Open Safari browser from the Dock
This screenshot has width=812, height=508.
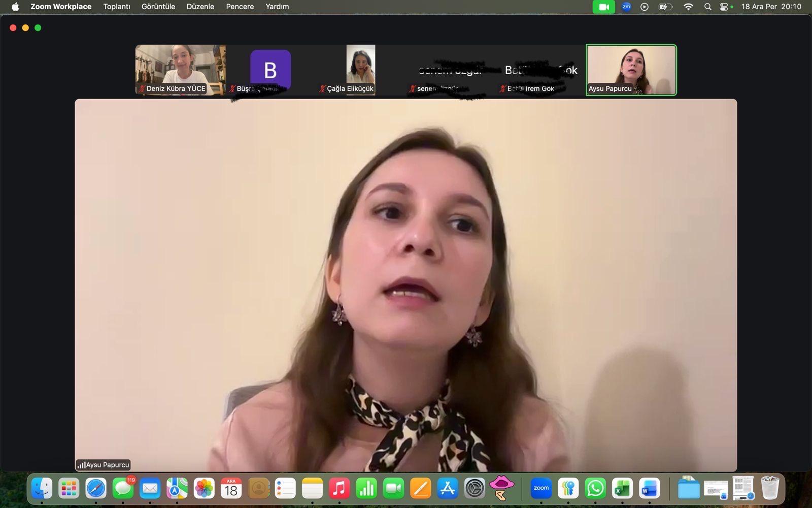96,489
